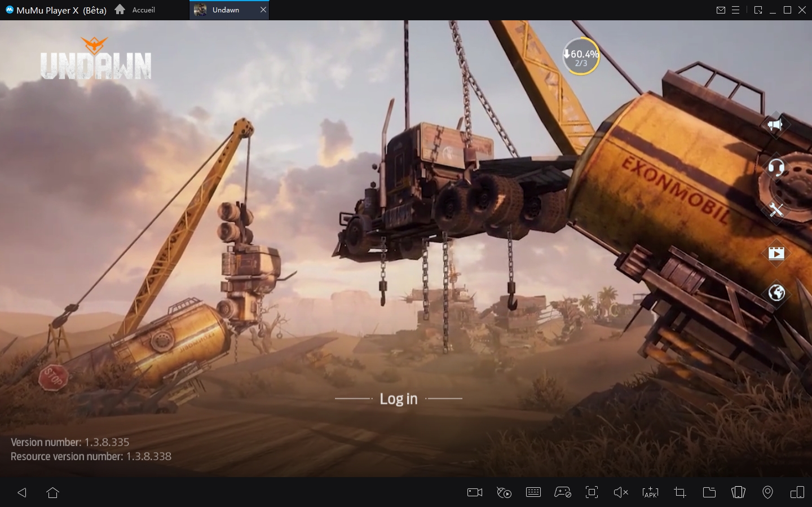Close the Undawn tab
This screenshot has height=507, width=812.
coord(263,10)
